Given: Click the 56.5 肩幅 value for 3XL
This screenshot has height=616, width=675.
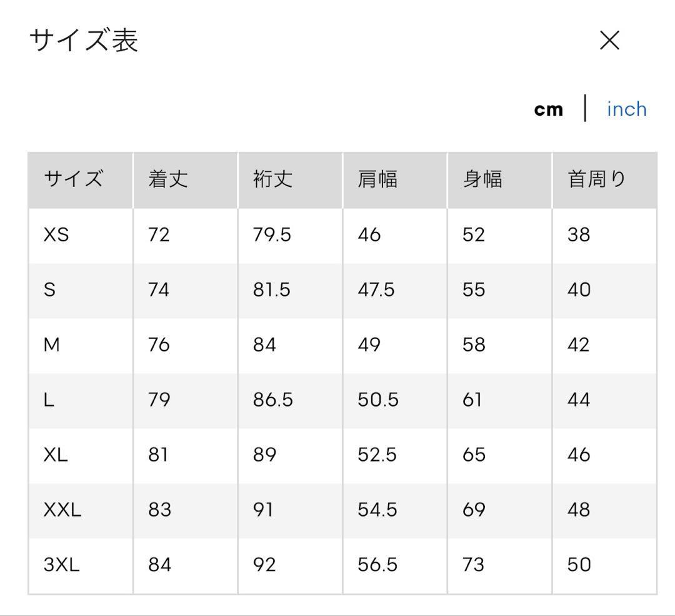Looking at the screenshot, I should coord(377,564).
